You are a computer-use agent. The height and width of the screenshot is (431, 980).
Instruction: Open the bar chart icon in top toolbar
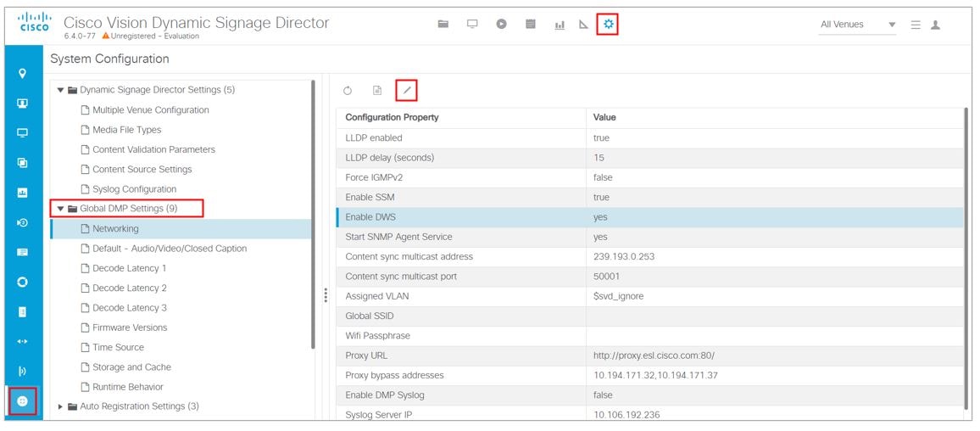(x=560, y=25)
